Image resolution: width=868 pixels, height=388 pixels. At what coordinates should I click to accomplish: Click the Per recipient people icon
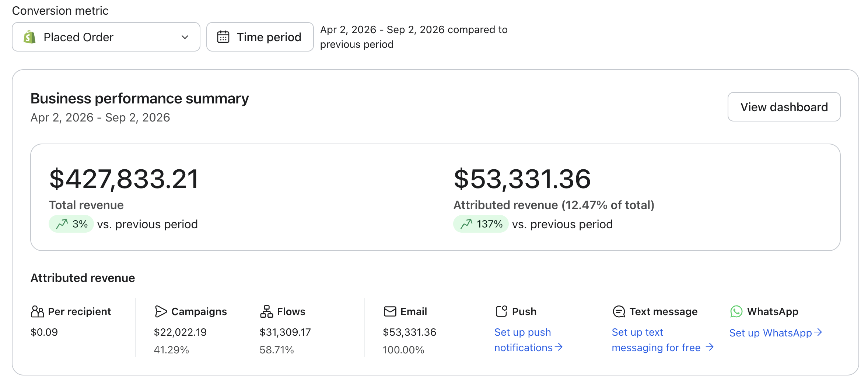click(37, 311)
